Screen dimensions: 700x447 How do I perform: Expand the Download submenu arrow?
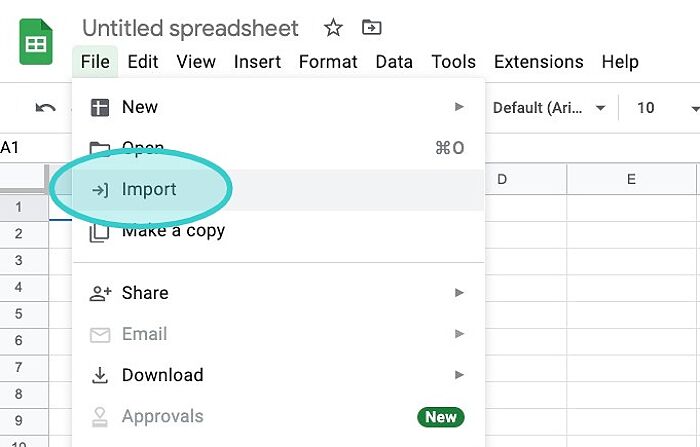pyautogui.click(x=459, y=375)
